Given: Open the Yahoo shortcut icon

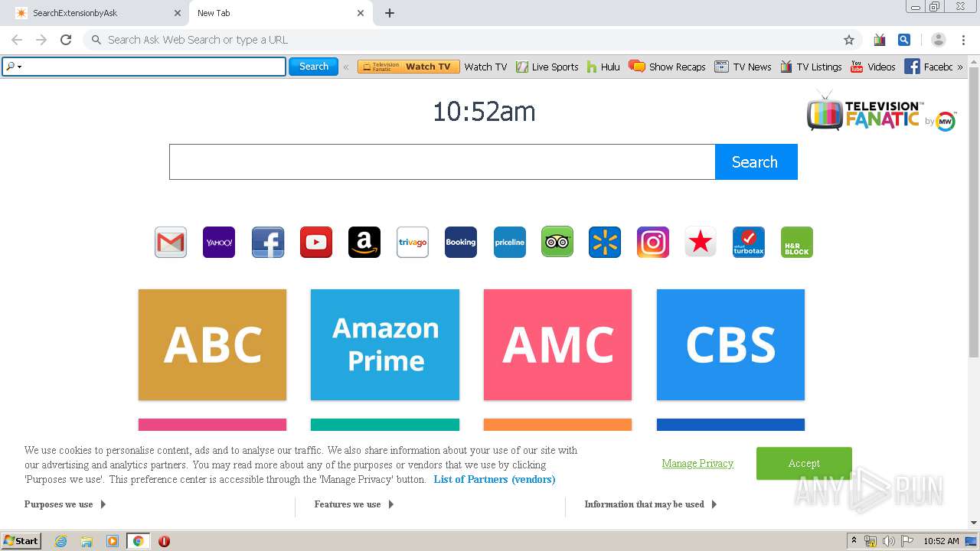Looking at the screenshot, I should point(219,243).
